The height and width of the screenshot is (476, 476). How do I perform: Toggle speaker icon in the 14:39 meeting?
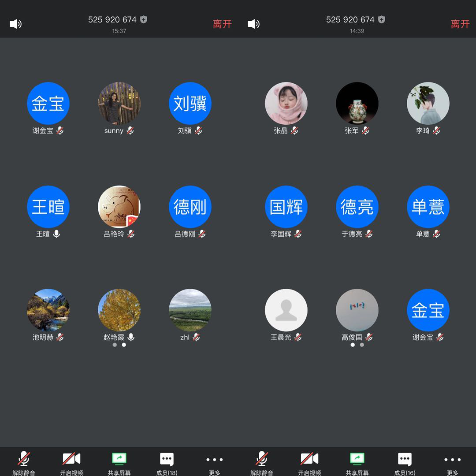pyautogui.click(x=254, y=24)
